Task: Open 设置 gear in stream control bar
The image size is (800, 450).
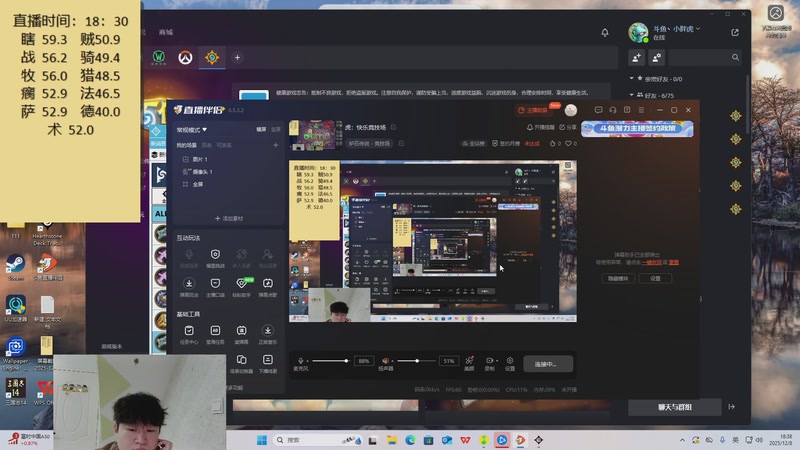Action: pyautogui.click(x=510, y=363)
